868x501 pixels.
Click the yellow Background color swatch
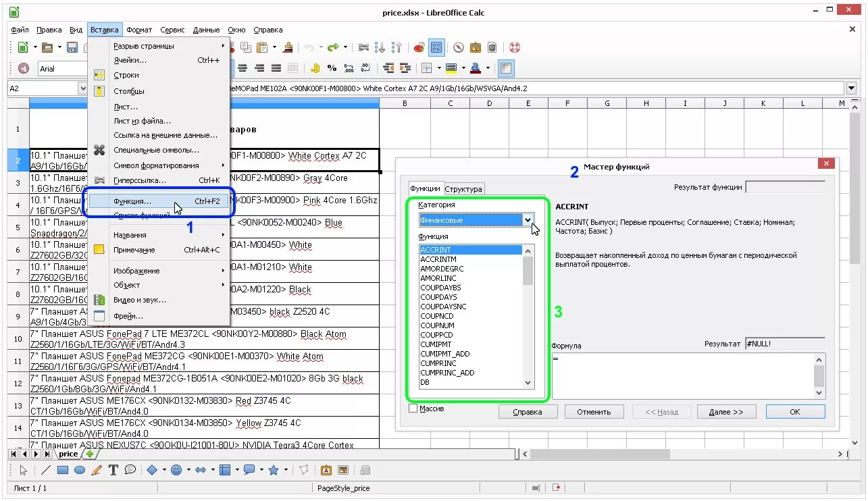pos(451,68)
